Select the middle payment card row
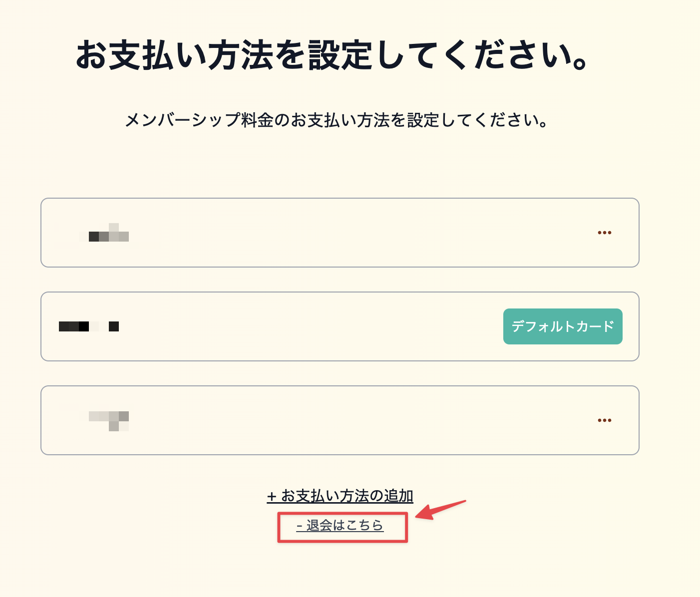This screenshot has width=700, height=597. click(x=340, y=326)
